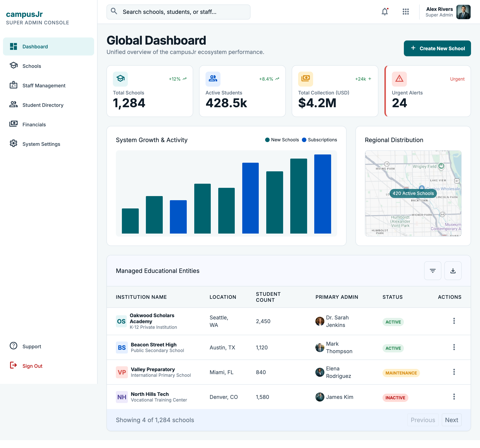Open Oakwood Scholars Academy entry
The height and width of the screenshot is (448, 480).
[x=152, y=318]
